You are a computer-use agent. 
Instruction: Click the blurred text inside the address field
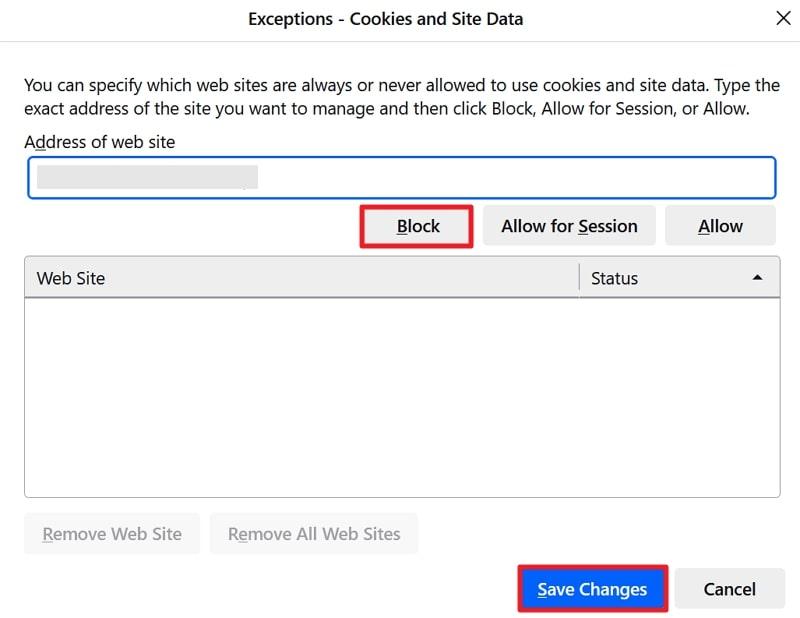pos(147,178)
